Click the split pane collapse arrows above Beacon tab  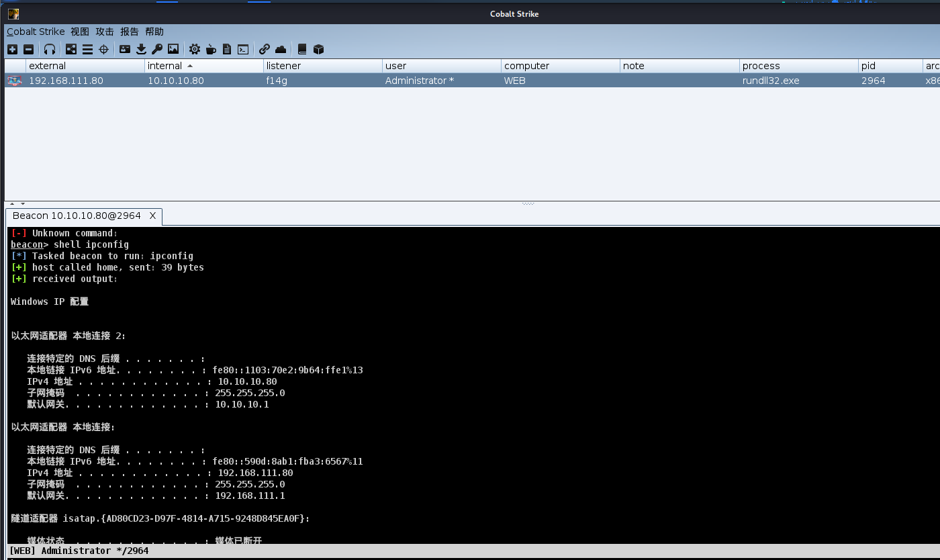pos(17,203)
